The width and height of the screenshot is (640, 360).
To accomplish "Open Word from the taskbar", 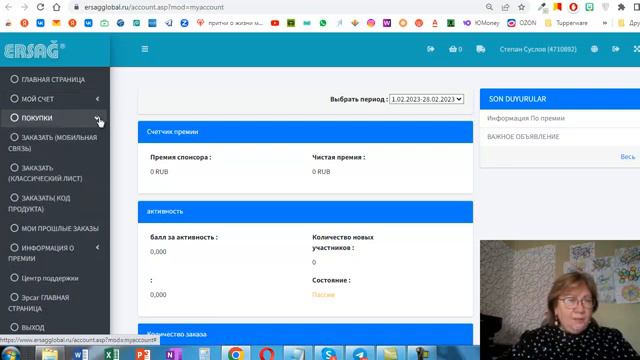I will coord(80,353).
